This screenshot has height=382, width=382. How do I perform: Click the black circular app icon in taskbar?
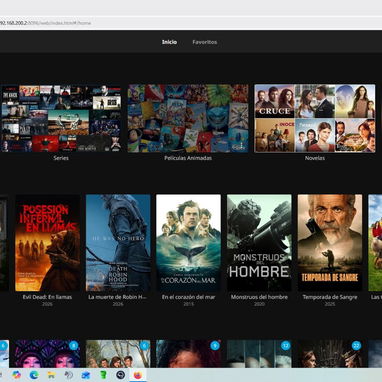(x=120, y=375)
